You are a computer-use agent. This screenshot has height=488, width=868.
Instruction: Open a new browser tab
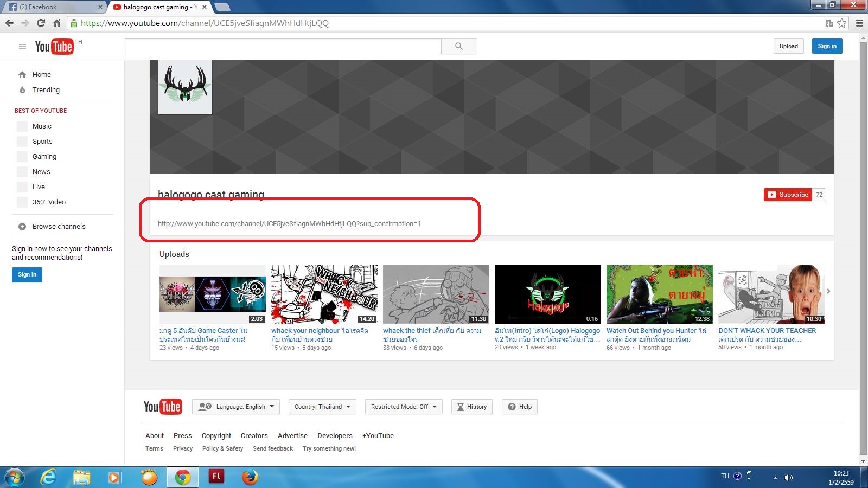pyautogui.click(x=222, y=7)
